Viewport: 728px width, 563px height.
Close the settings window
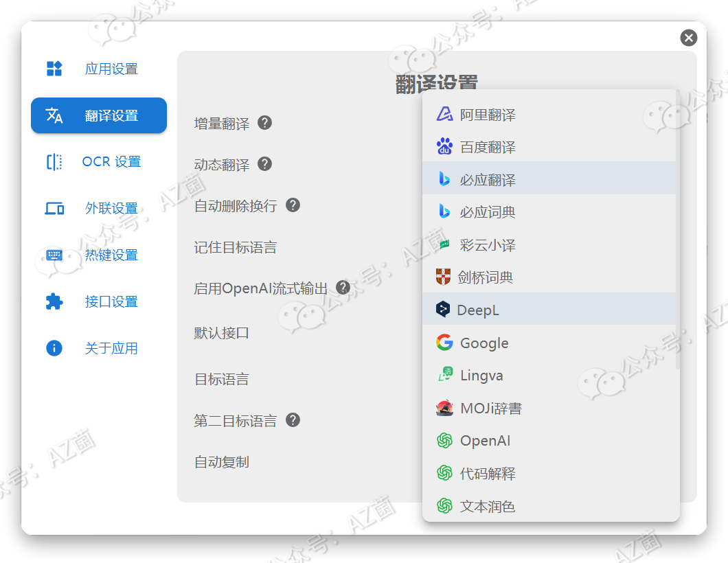tap(689, 38)
